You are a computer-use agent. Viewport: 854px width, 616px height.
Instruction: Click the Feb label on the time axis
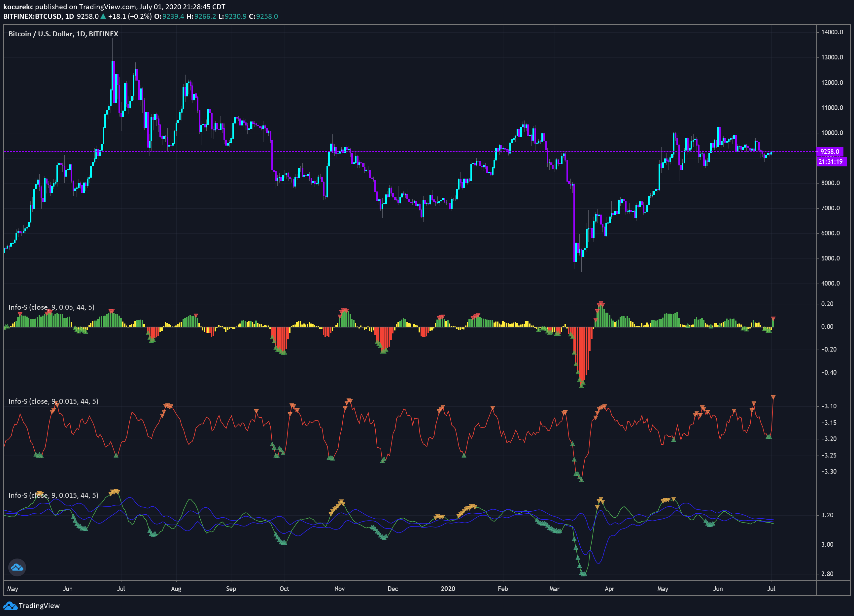[503, 589]
